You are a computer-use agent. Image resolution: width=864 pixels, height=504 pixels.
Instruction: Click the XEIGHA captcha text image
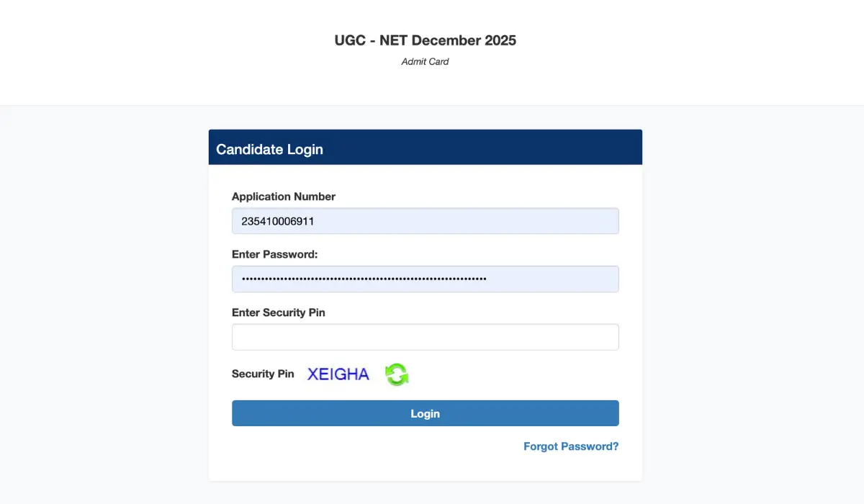(338, 374)
